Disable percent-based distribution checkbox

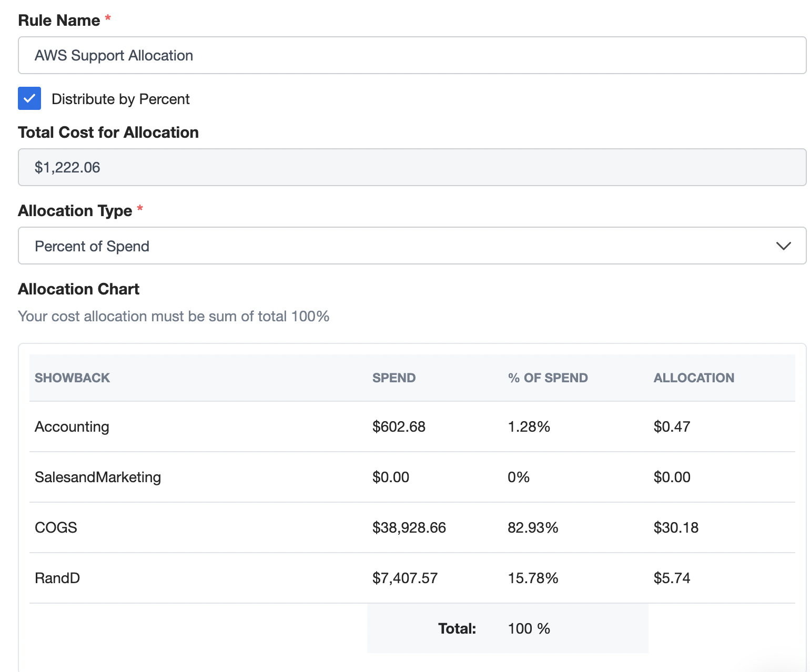pyautogui.click(x=29, y=98)
